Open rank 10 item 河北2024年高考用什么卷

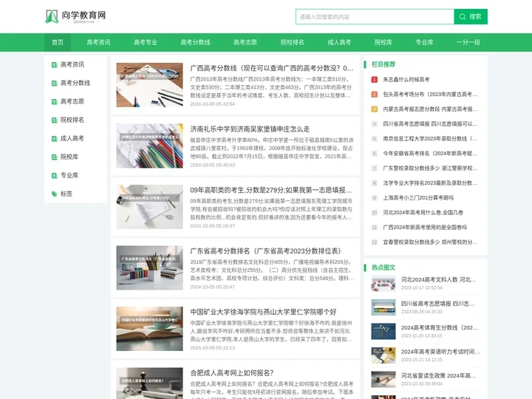pos(423,213)
